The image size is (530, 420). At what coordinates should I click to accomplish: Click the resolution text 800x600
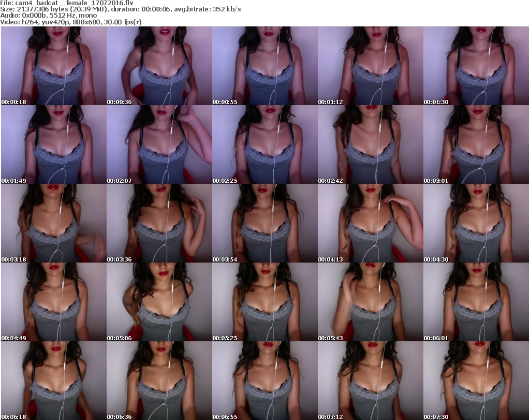86,22
